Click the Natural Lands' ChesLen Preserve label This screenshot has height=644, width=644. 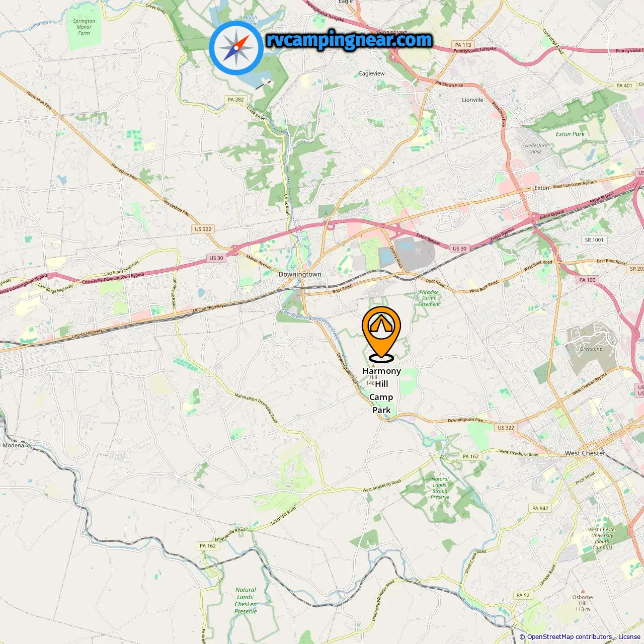point(246,600)
